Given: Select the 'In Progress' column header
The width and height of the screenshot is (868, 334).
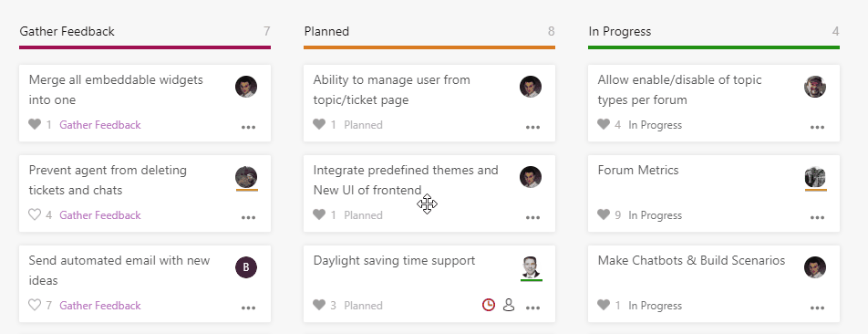Looking at the screenshot, I should click(x=620, y=32).
